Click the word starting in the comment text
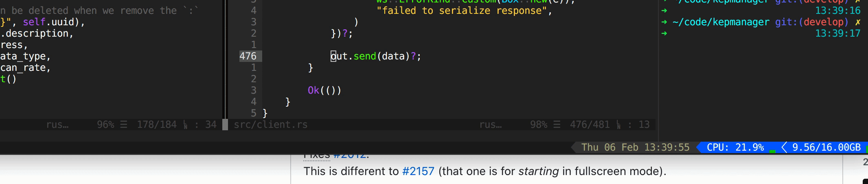The image size is (868, 184). (538, 171)
